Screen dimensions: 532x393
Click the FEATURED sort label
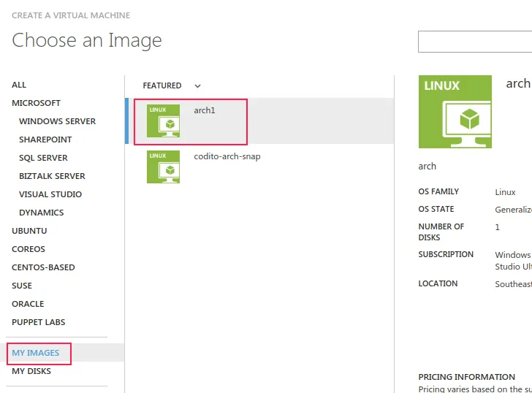click(x=162, y=85)
